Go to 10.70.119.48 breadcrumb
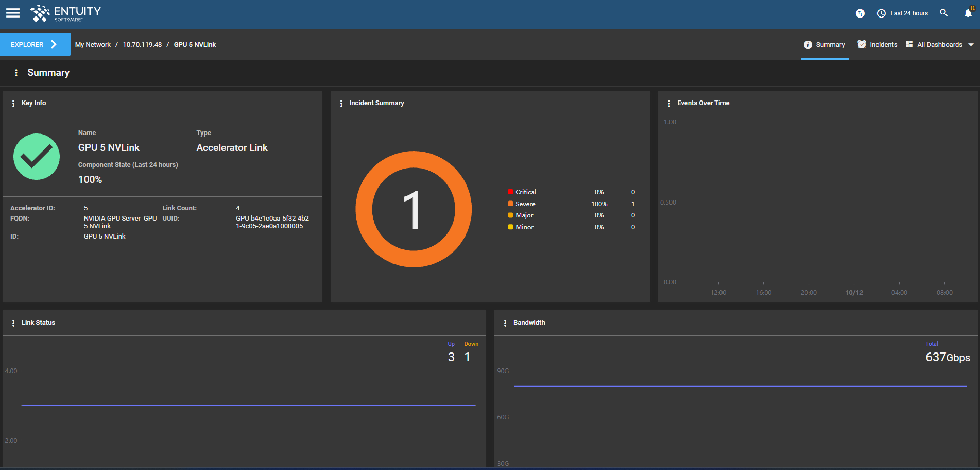Viewport: 980px width, 470px height. (142, 45)
